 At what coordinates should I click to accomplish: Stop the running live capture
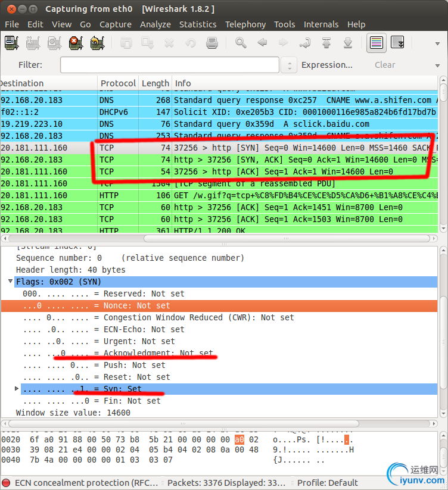[x=76, y=43]
